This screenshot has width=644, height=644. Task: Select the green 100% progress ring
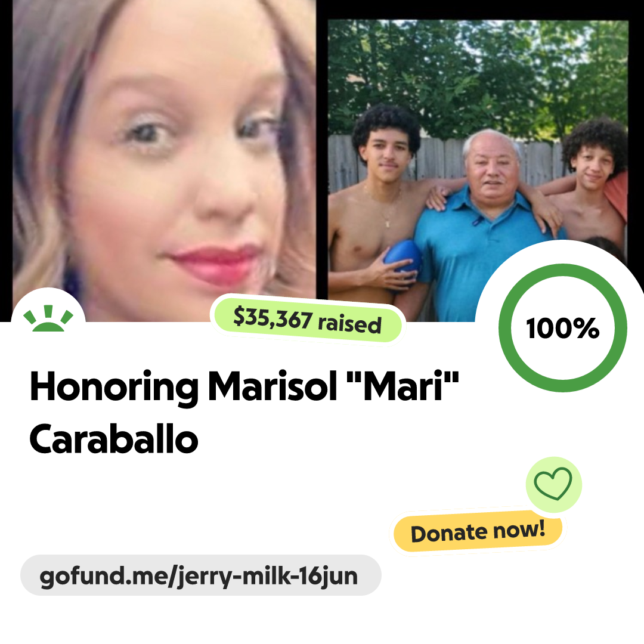coord(563,328)
